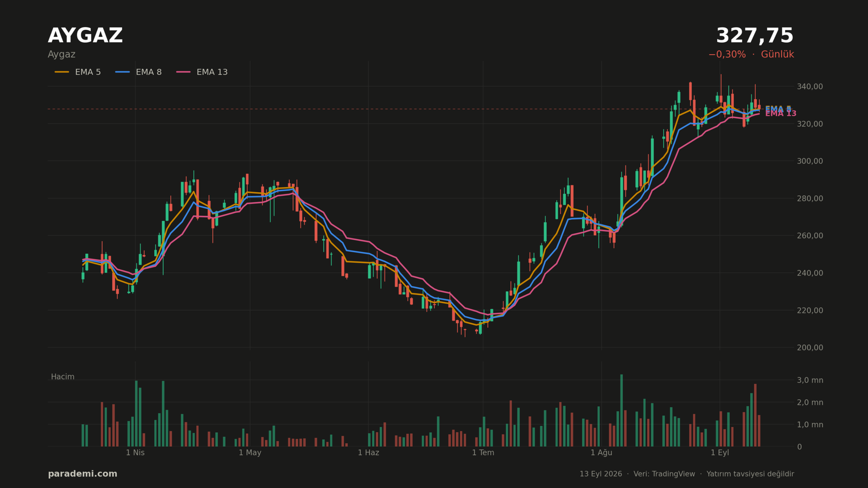The width and height of the screenshot is (868, 488).
Task: Click the Günlük interval label
Action: coord(777,55)
